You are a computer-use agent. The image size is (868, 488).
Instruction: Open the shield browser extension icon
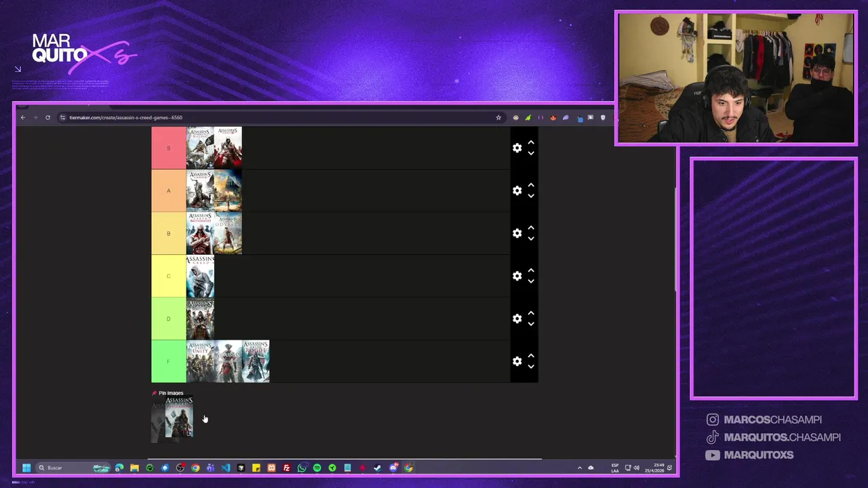pos(603,117)
